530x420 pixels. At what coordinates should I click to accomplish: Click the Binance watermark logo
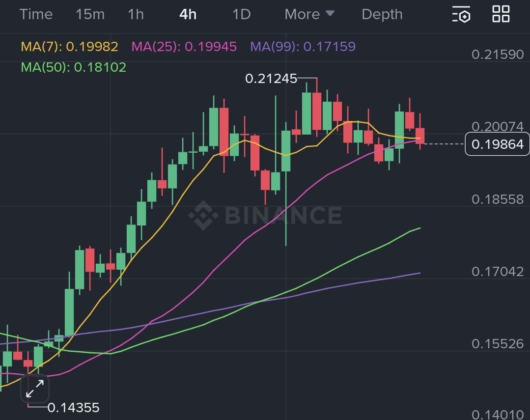[x=265, y=215]
